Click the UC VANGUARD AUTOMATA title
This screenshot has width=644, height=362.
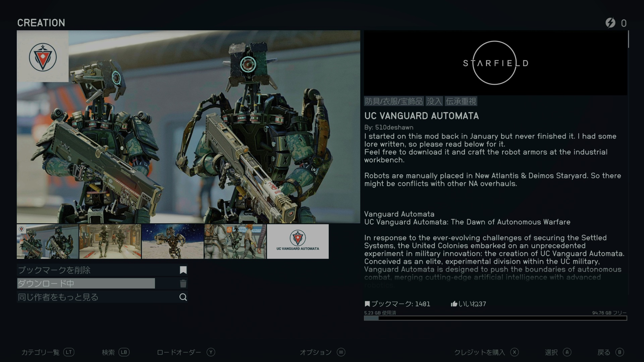coord(422,116)
